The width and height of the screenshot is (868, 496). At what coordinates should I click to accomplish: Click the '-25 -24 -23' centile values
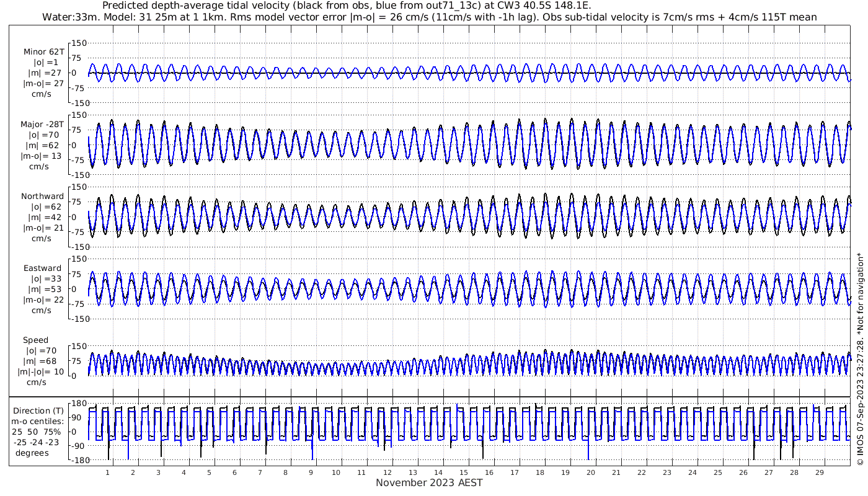click(x=36, y=442)
